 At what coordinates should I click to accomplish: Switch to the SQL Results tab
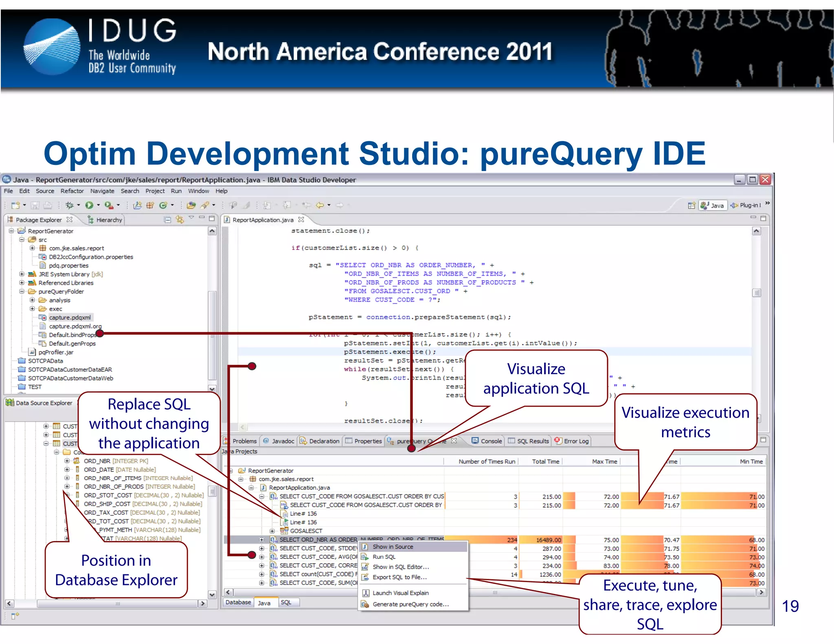(529, 441)
